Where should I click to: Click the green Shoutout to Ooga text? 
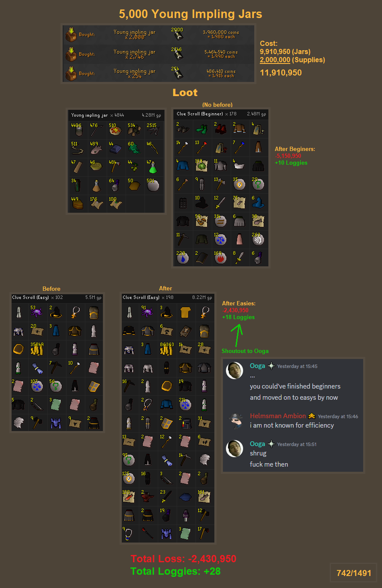(x=245, y=351)
